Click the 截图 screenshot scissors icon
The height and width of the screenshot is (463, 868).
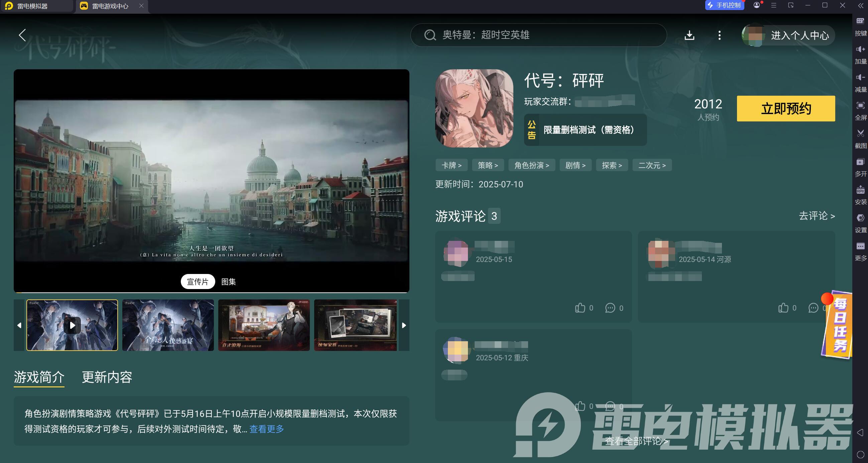click(860, 133)
